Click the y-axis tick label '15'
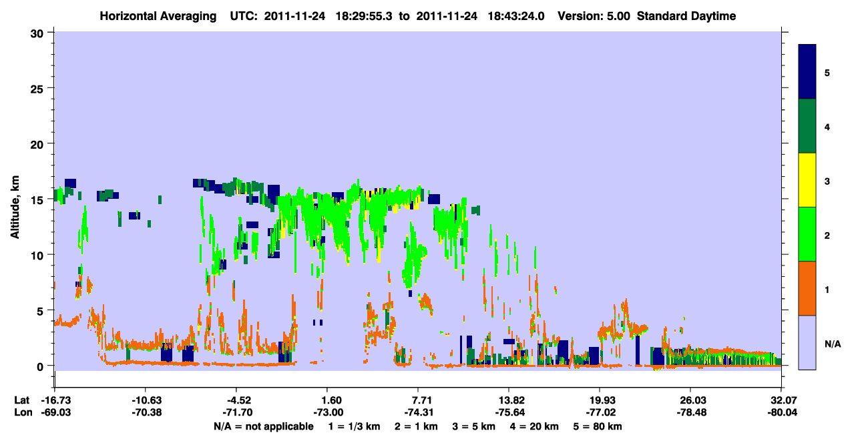Image resolution: width=868 pixels, height=445 pixels. tap(39, 199)
